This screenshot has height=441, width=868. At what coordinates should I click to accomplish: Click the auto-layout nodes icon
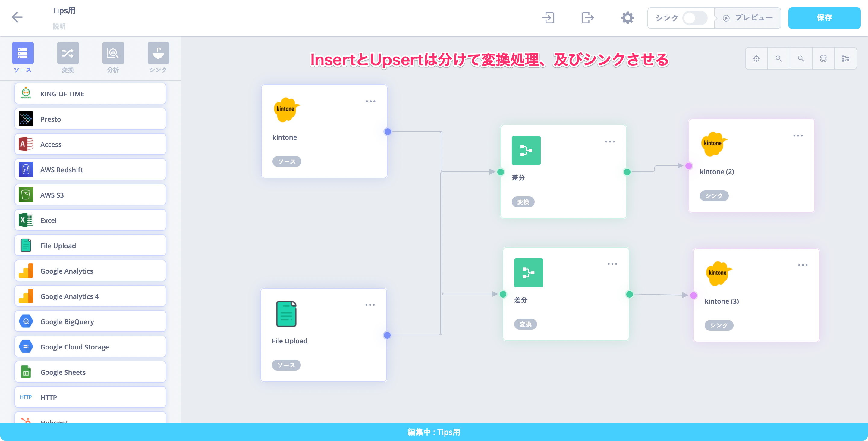845,59
